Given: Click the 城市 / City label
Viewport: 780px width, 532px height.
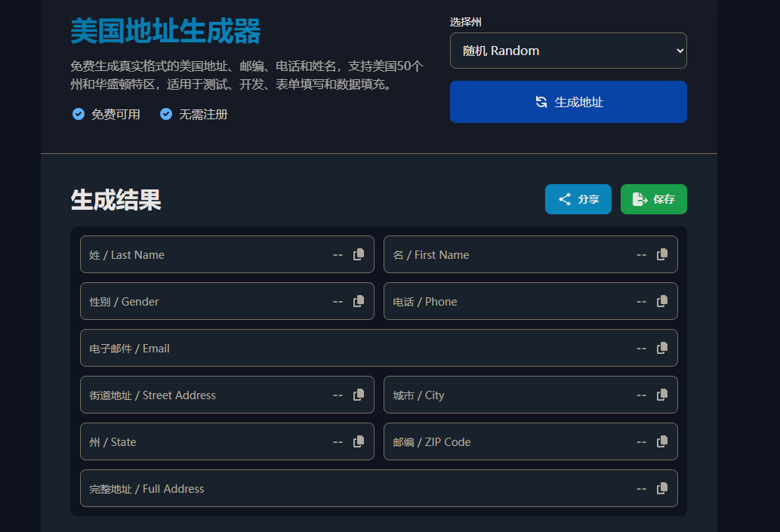Looking at the screenshot, I should click(418, 395).
